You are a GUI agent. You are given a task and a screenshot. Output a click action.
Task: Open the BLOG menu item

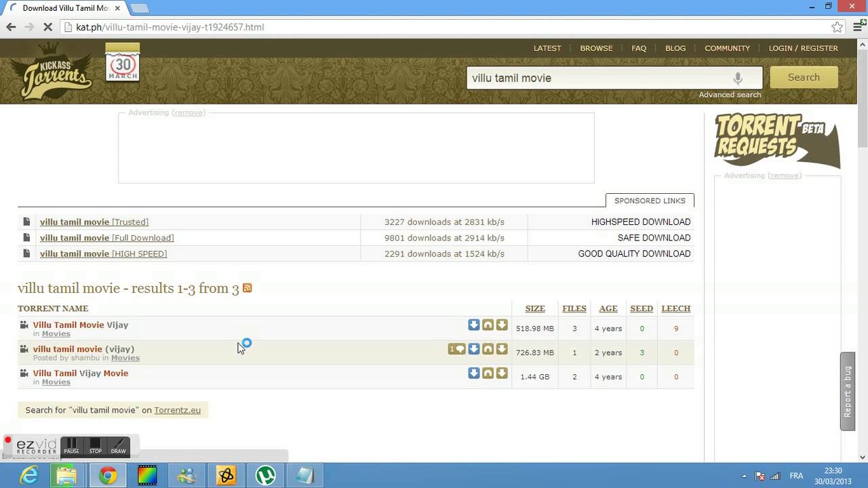[x=675, y=48]
